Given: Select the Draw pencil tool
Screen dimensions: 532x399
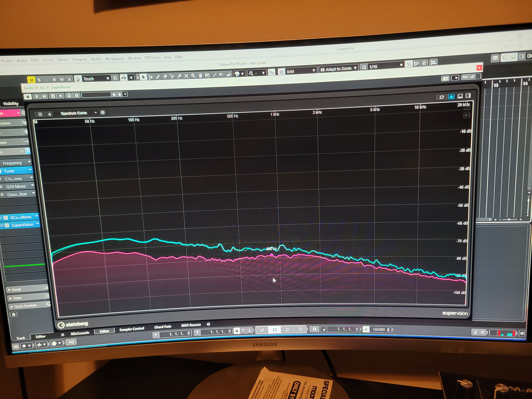Looking at the screenshot, I should click(x=158, y=77).
